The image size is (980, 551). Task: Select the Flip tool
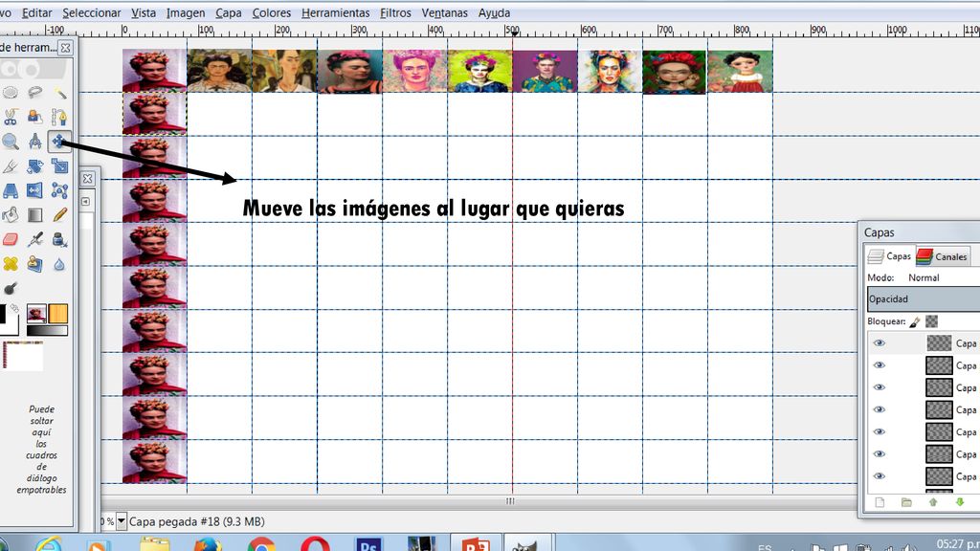35,190
